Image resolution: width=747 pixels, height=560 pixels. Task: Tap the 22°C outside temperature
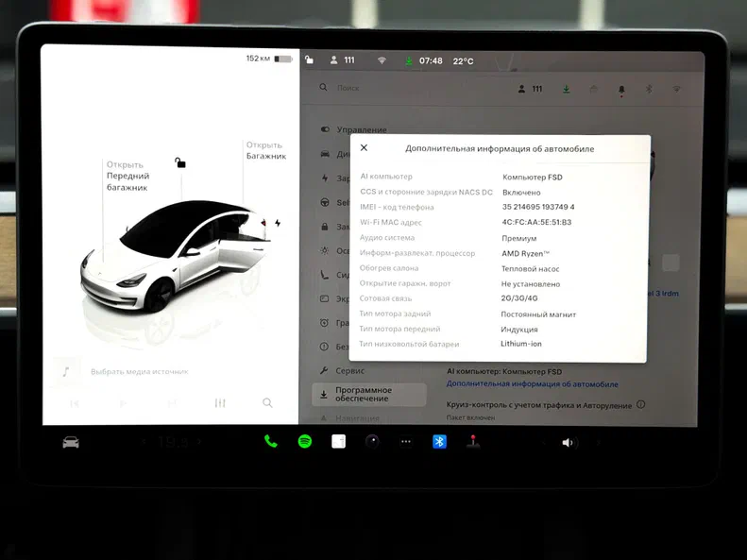[x=463, y=61]
